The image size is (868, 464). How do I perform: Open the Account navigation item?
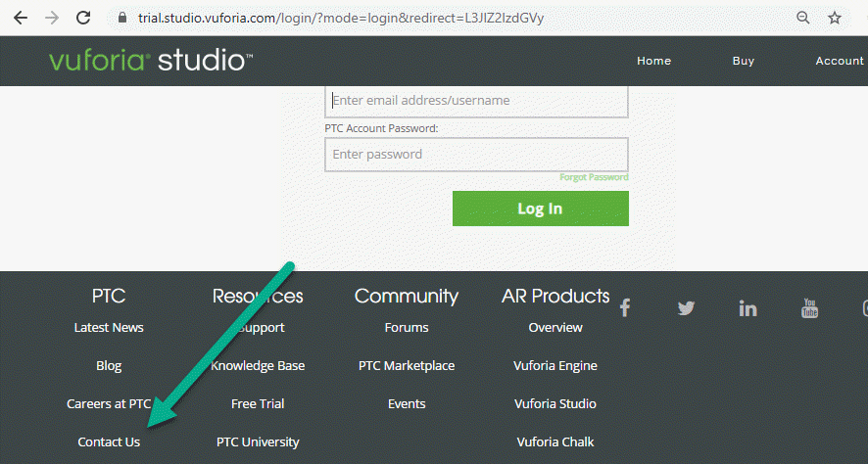pyautogui.click(x=840, y=61)
